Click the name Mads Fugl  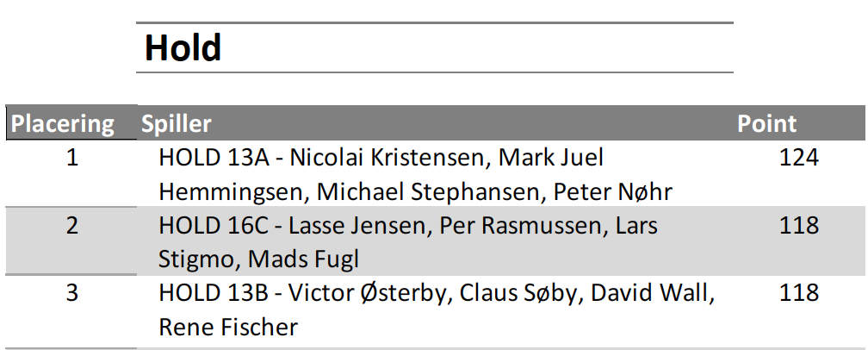(303, 259)
